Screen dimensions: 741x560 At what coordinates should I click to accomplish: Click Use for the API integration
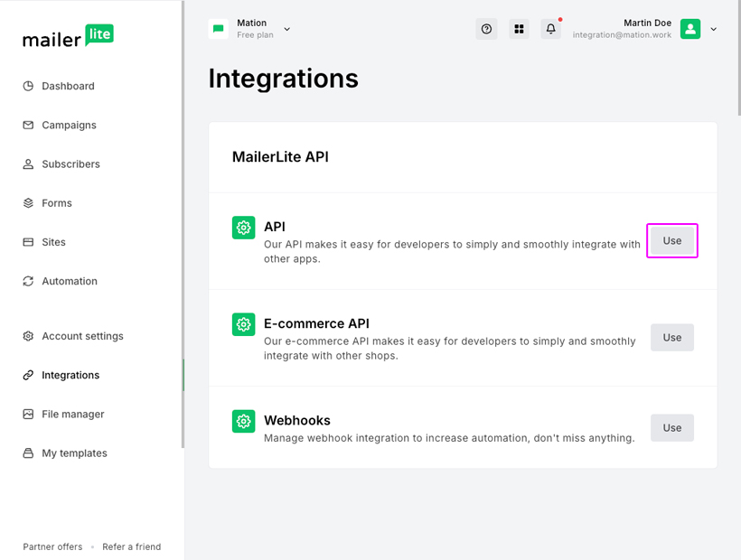pos(672,241)
